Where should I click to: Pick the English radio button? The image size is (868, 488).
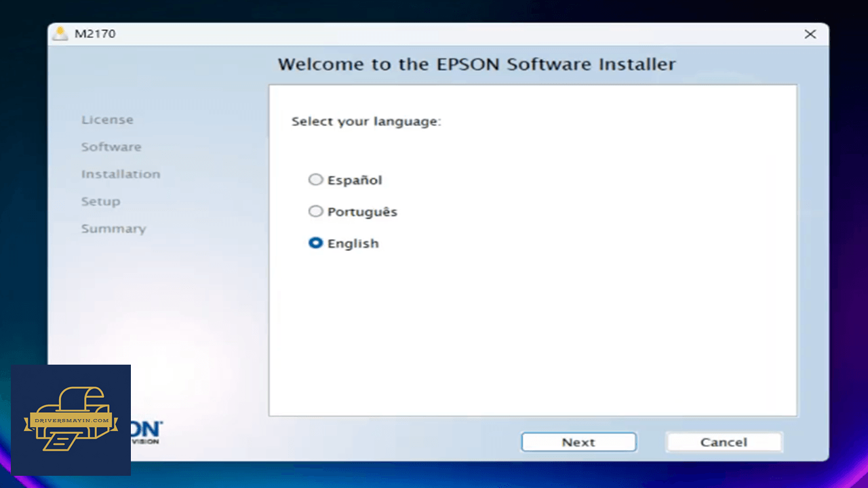pyautogui.click(x=315, y=243)
